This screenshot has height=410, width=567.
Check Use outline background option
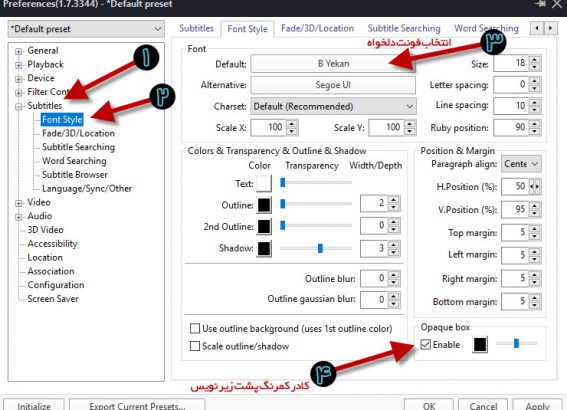click(x=195, y=328)
